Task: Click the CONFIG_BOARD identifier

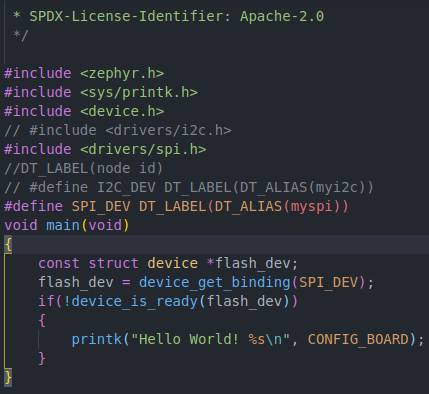Action: pyautogui.click(x=358, y=340)
